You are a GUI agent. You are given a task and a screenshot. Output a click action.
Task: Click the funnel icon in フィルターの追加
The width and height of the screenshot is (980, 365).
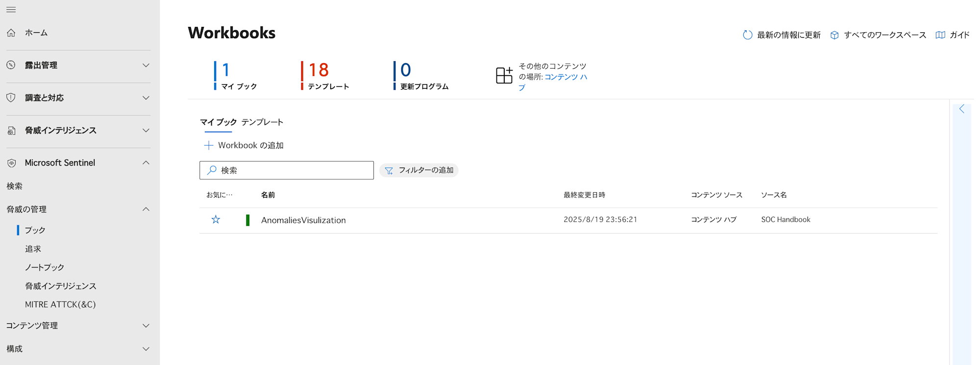(389, 170)
